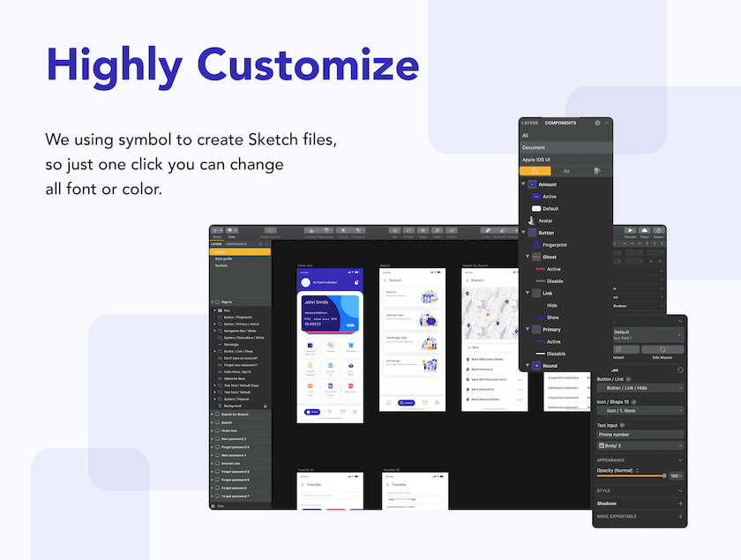The height and width of the screenshot is (560, 741).
Task: Click the Scale toolbar icon
Action: 438,231
